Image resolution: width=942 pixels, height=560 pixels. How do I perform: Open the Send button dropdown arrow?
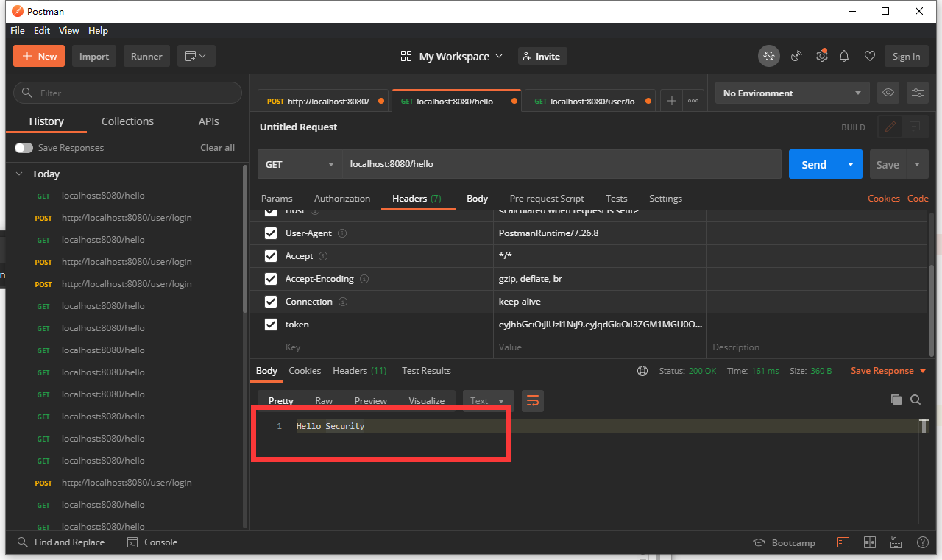(x=851, y=164)
